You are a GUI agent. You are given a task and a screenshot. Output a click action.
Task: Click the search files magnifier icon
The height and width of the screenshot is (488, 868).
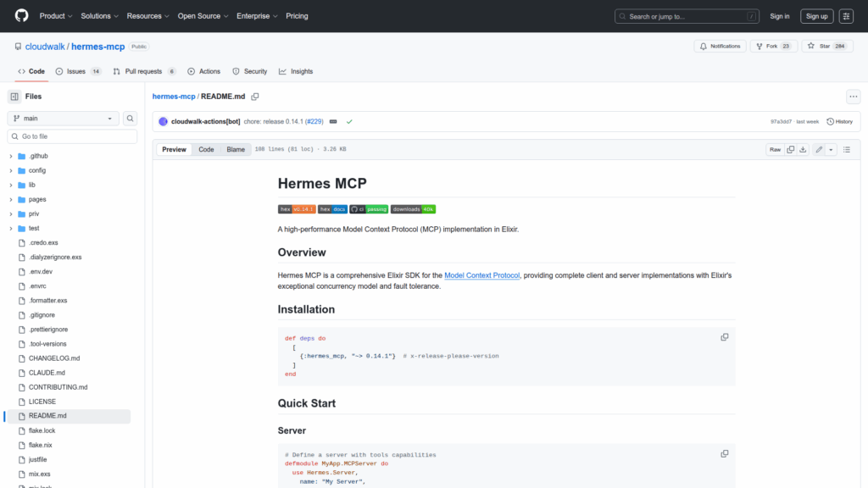coord(131,119)
